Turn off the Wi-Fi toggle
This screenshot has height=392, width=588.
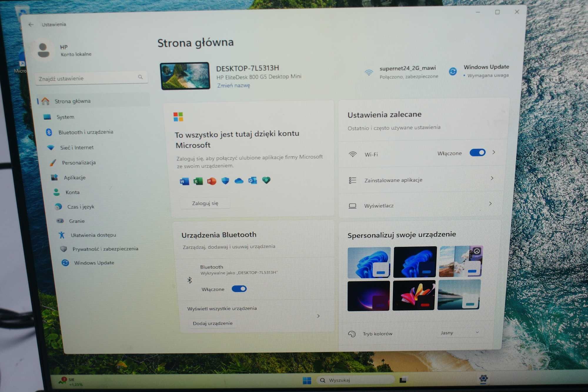point(477,153)
